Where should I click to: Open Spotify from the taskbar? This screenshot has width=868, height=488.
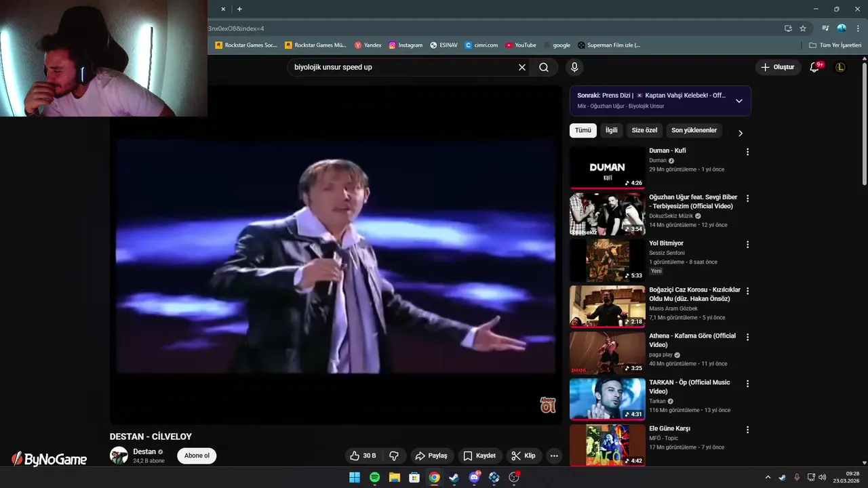[x=374, y=477]
